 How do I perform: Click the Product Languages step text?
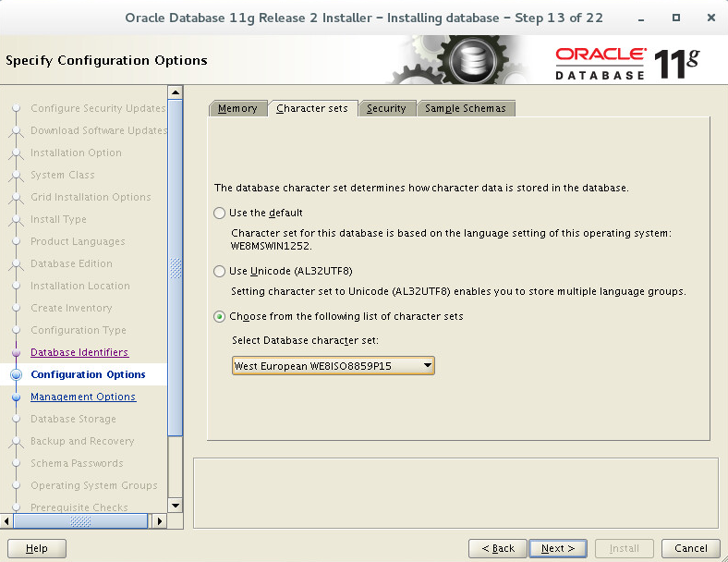click(78, 241)
